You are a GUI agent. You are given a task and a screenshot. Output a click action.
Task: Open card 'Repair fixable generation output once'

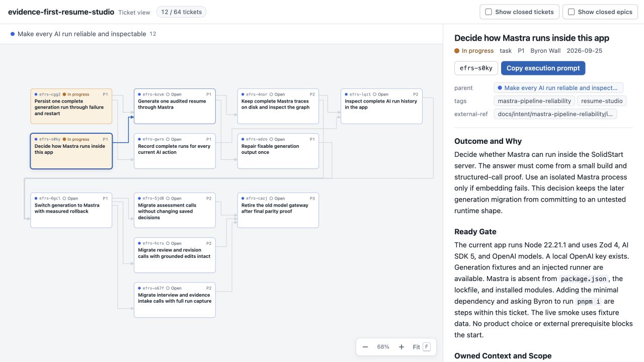tap(278, 151)
